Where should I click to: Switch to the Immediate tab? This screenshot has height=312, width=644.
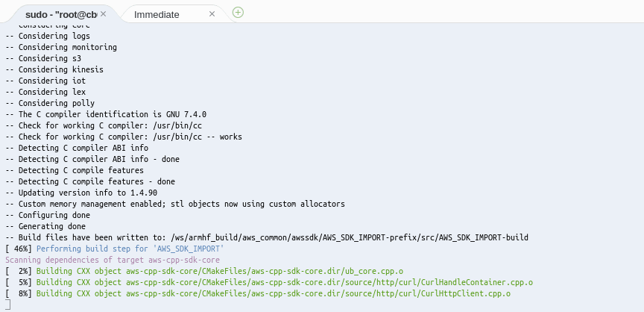(x=157, y=14)
